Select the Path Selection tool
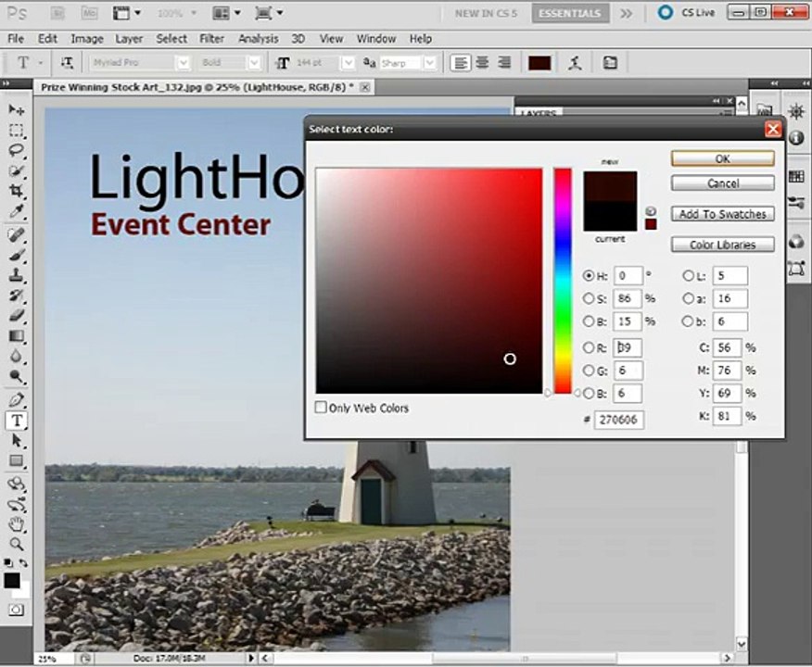 pos(17,441)
